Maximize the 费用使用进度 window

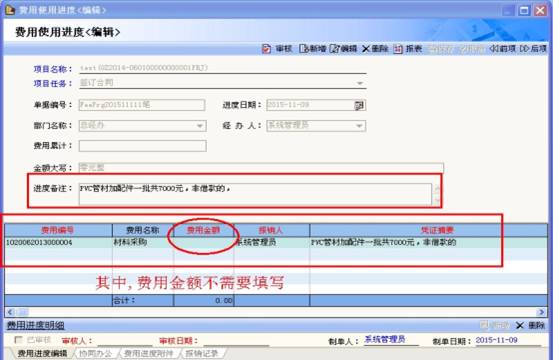(x=524, y=10)
